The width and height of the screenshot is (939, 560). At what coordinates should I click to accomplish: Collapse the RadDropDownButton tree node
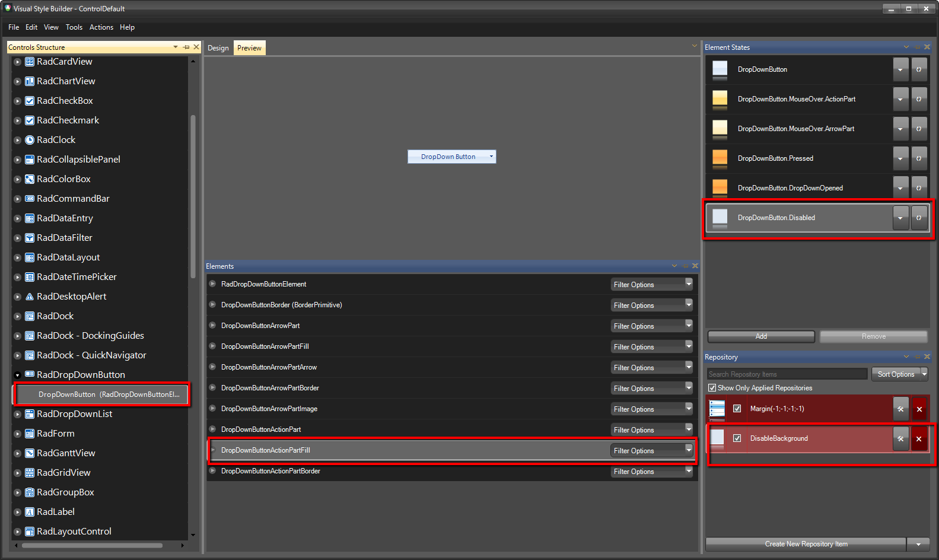click(x=18, y=375)
